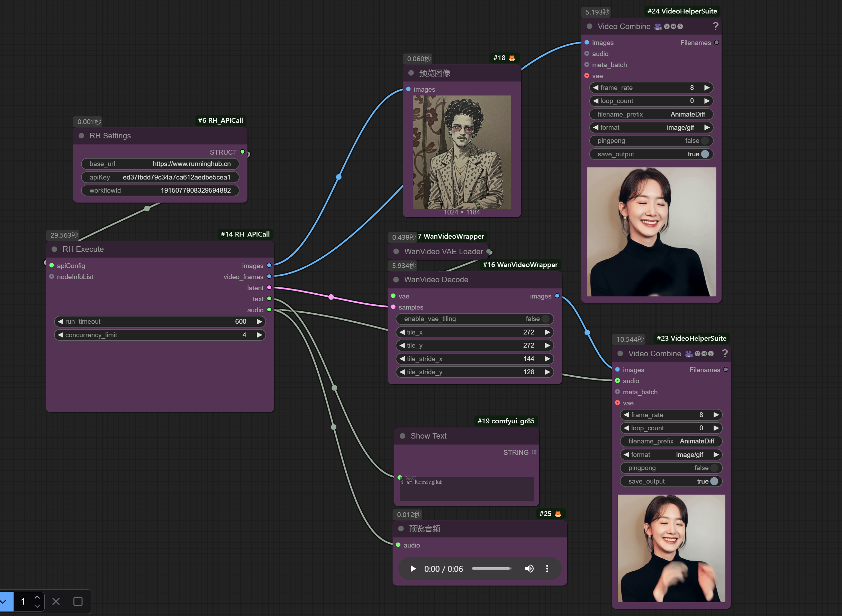Toggle enable_vae_tiling in WanVideo Decode

click(x=474, y=319)
